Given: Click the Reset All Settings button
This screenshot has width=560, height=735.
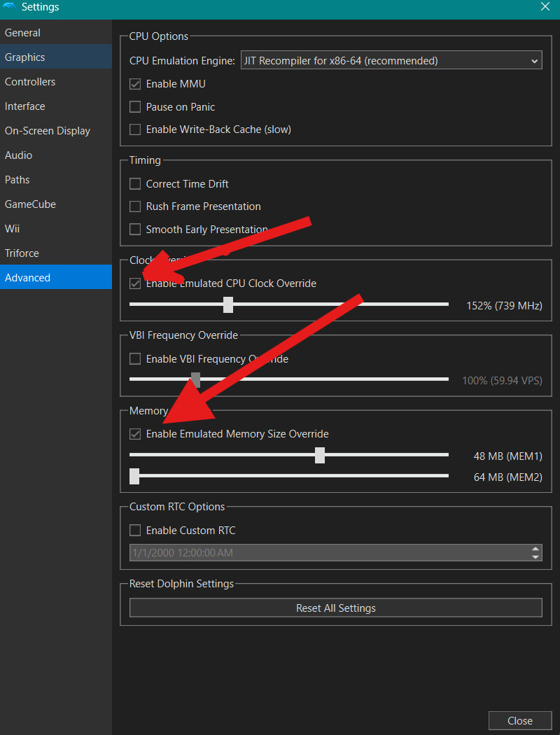Looking at the screenshot, I should click(335, 608).
